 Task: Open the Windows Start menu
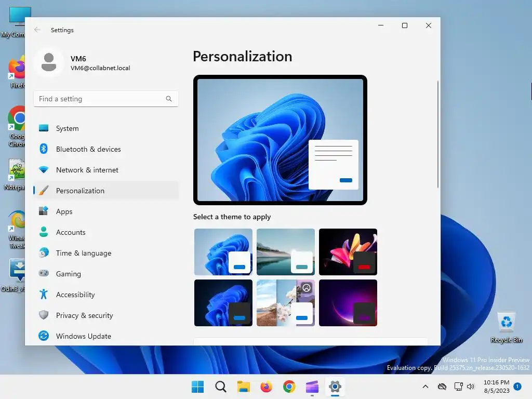(x=197, y=387)
